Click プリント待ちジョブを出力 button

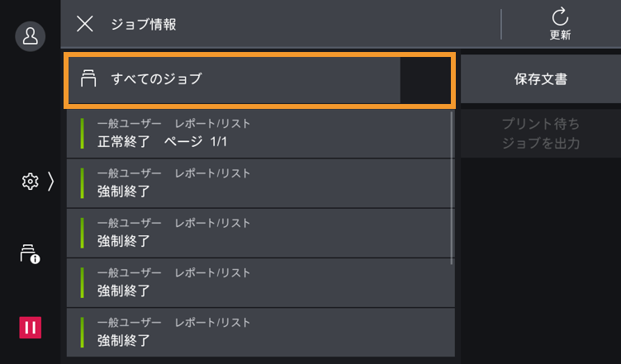pos(540,134)
